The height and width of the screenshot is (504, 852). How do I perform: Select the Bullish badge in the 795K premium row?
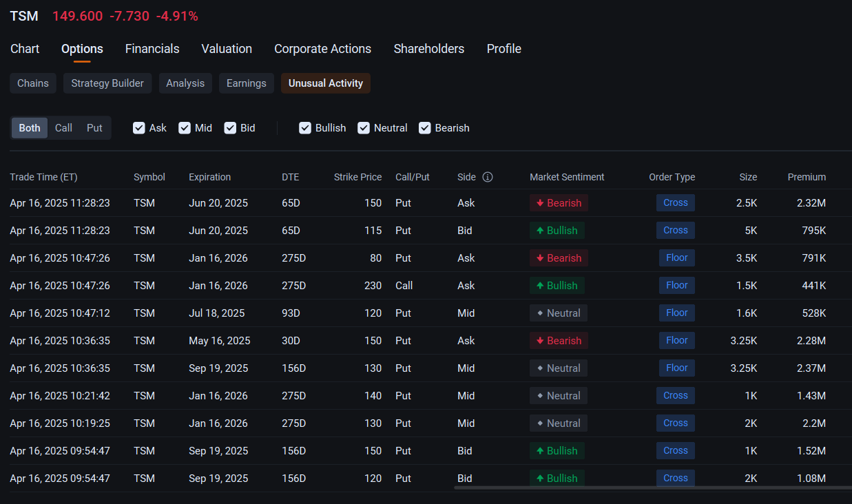[x=557, y=231]
